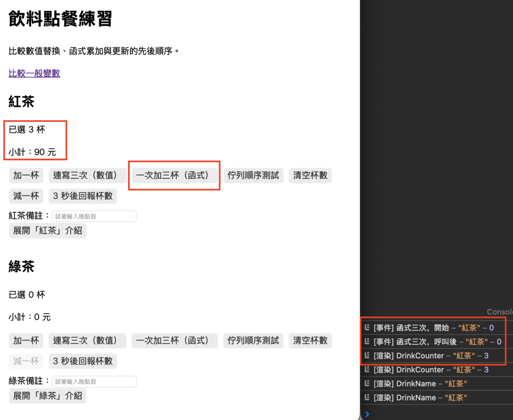Add one cup of 紅茶 with 加一杯
The width and height of the screenshot is (513, 420).
pyautogui.click(x=26, y=175)
